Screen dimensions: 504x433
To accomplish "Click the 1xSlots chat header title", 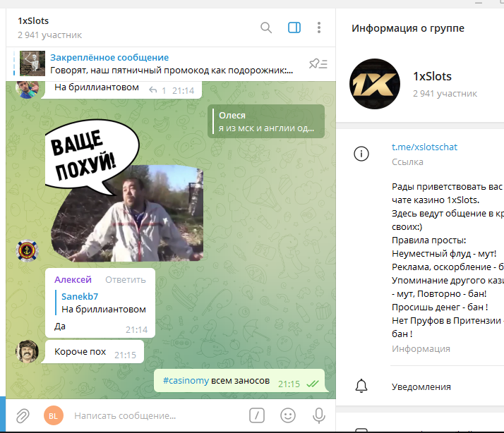I will click(x=33, y=21).
